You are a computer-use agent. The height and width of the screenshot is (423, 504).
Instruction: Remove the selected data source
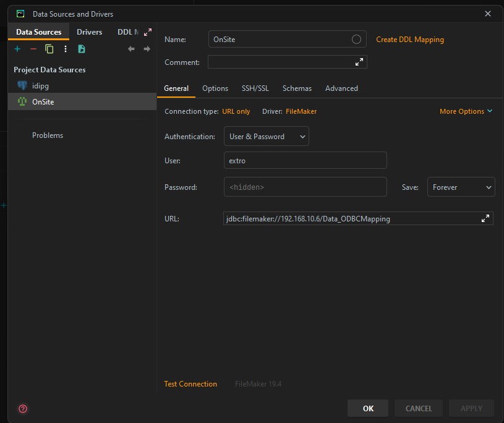click(33, 49)
